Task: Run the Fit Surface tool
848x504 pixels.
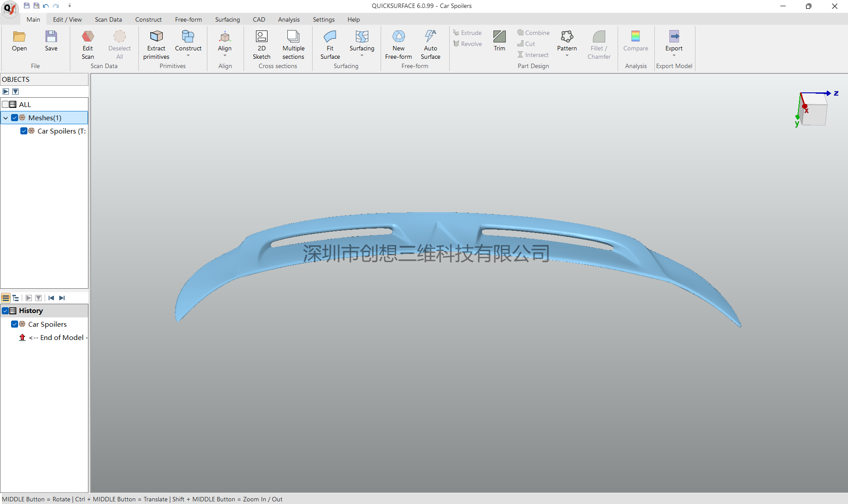Action: click(330, 45)
